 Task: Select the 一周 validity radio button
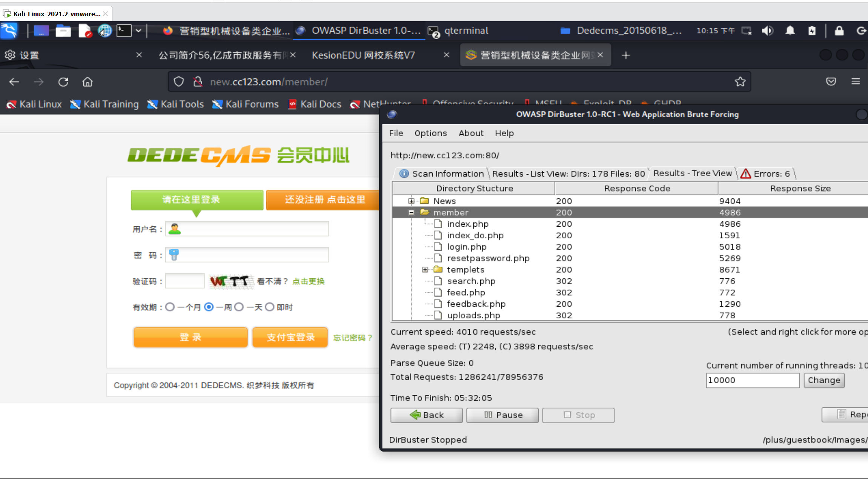pos(209,307)
